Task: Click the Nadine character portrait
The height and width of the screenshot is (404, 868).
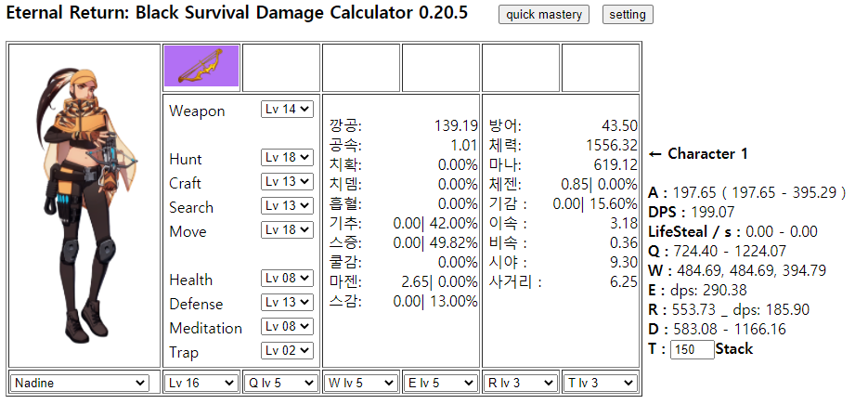Action: click(88, 205)
